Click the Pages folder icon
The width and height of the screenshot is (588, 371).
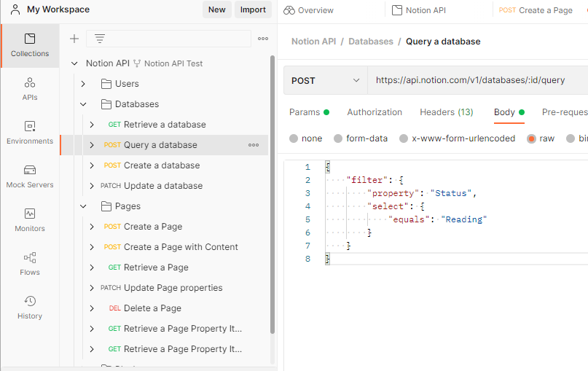(106, 206)
